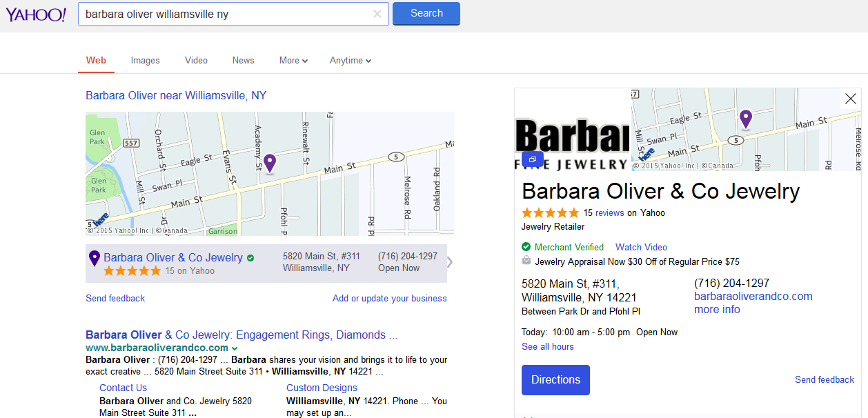Image resolution: width=868 pixels, height=418 pixels.
Task: Open the Anytime filter dropdown
Action: pos(351,61)
